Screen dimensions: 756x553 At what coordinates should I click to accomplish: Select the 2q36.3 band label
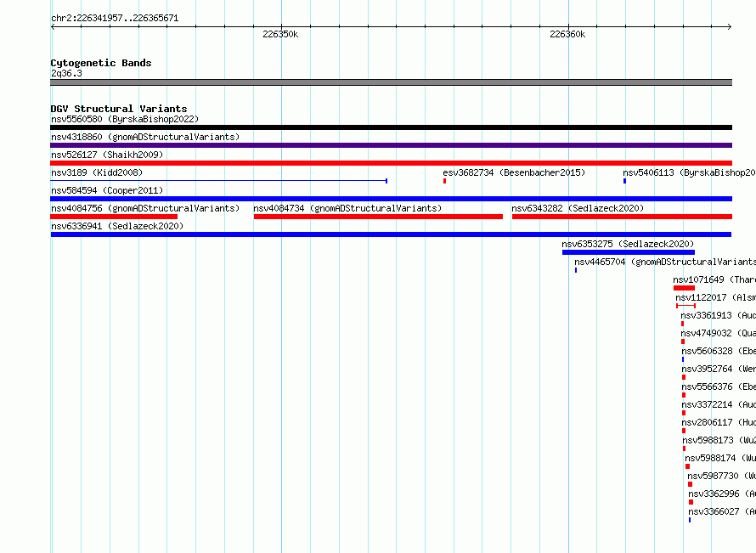(x=66, y=73)
